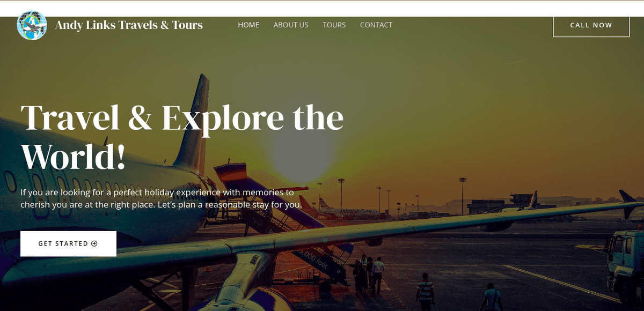The height and width of the screenshot is (311, 644).
Task: Click the white truck in the photo
Action: click(x=625, y=260)
